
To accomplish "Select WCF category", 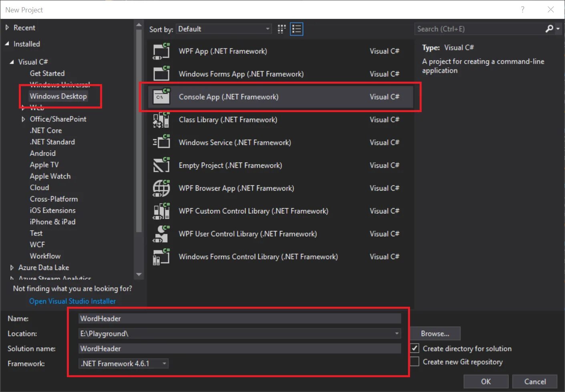I will (x=37, y=245).
